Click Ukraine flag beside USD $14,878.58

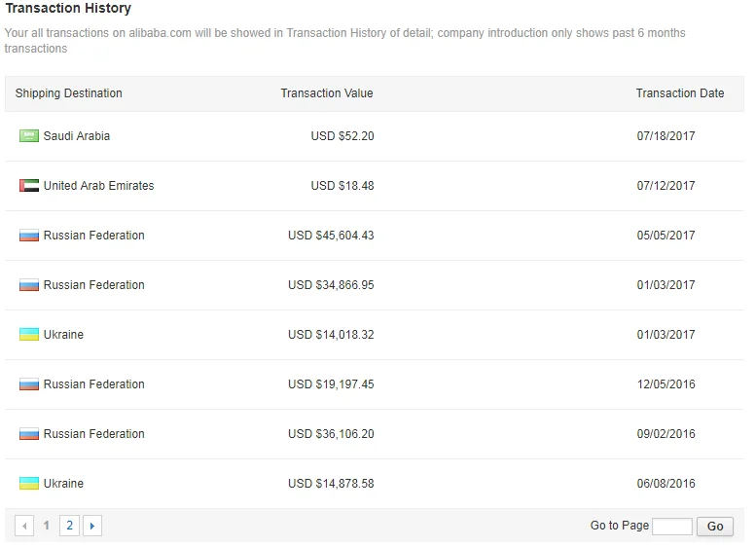[x=28, y=484]
